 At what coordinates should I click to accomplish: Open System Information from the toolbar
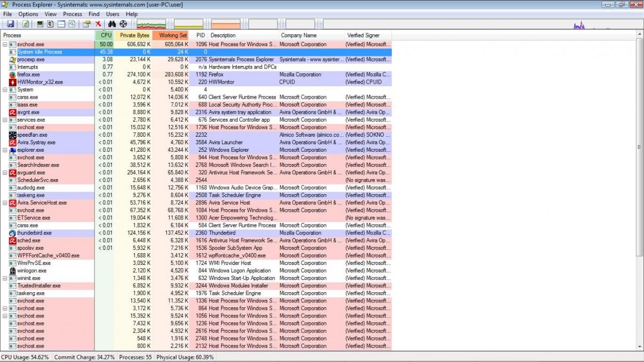(40, 24)
